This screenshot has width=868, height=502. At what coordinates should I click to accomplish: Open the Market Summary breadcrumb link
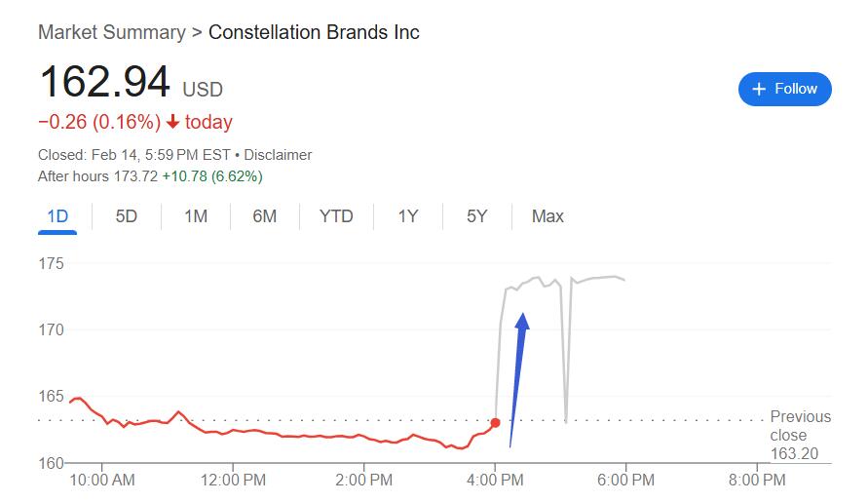coord(112,32)
